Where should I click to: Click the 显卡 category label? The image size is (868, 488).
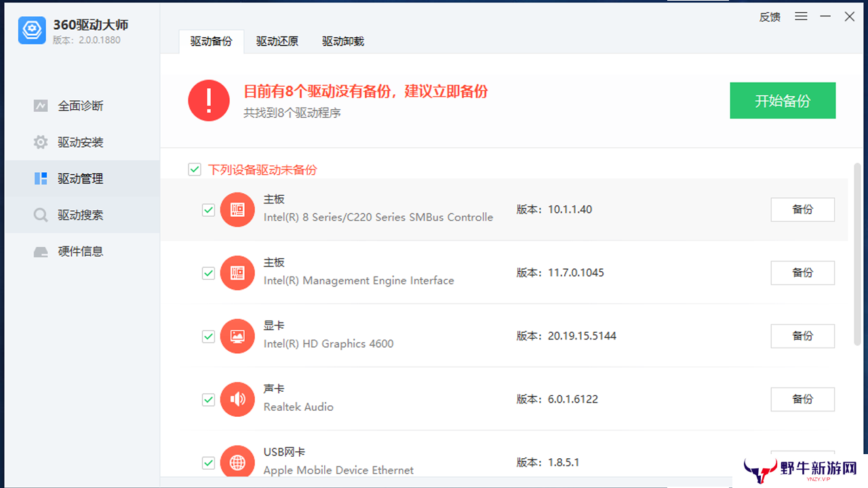click(x=274, y=325)
